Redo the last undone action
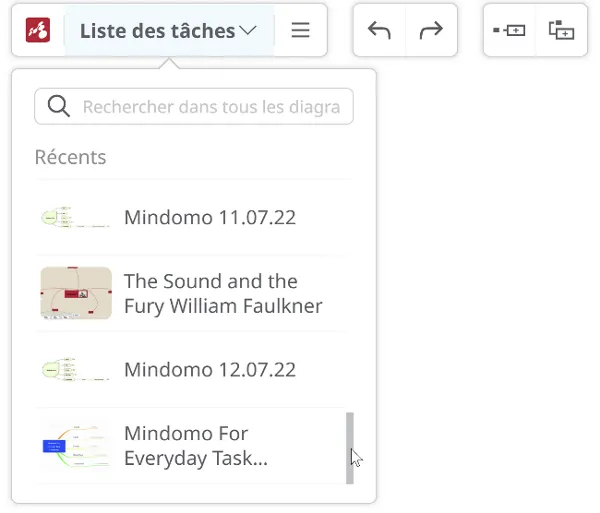Image resolution: width=600 pixels, height=513 pixels. pos(431,31)
